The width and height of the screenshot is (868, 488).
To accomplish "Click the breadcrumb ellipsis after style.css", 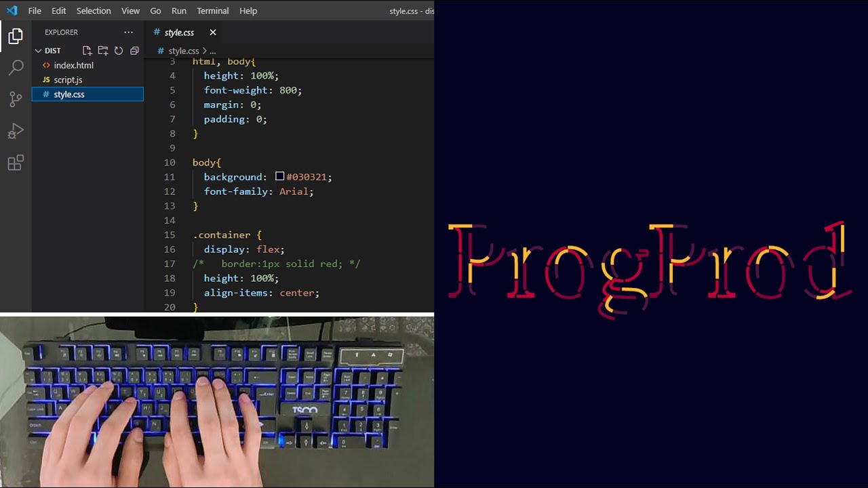I will [212, 51].
